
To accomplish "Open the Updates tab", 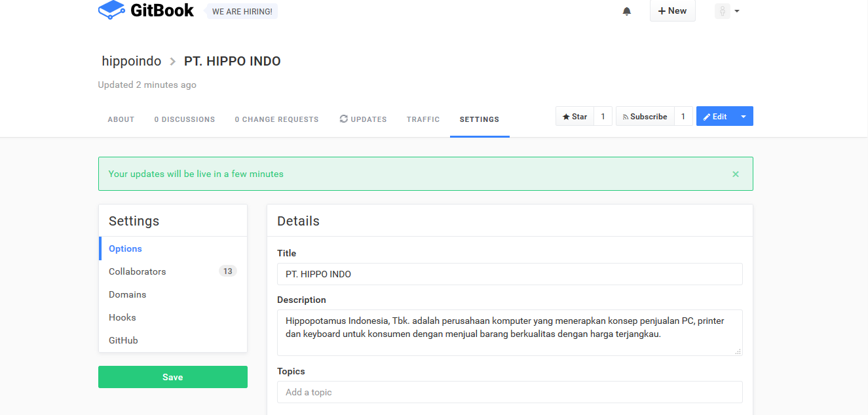I will (x=363, y=119).
